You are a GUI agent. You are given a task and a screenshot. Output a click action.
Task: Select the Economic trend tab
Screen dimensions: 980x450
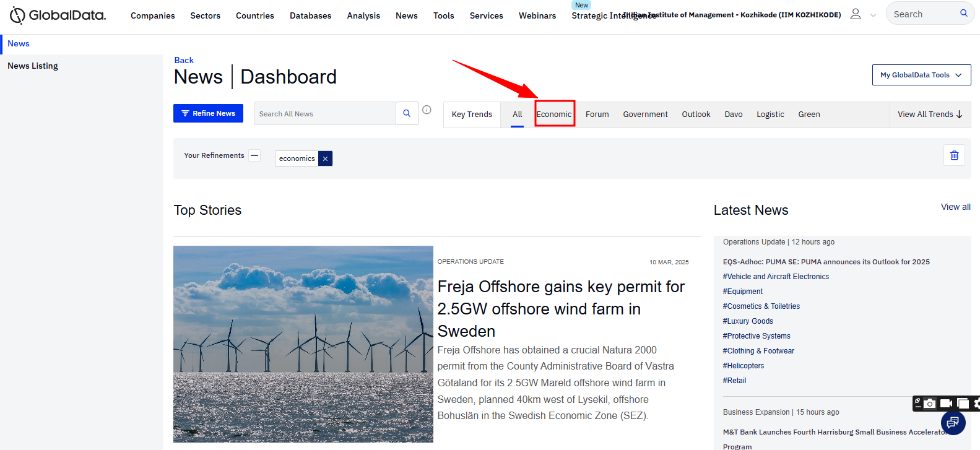click(x=554, y=115)
